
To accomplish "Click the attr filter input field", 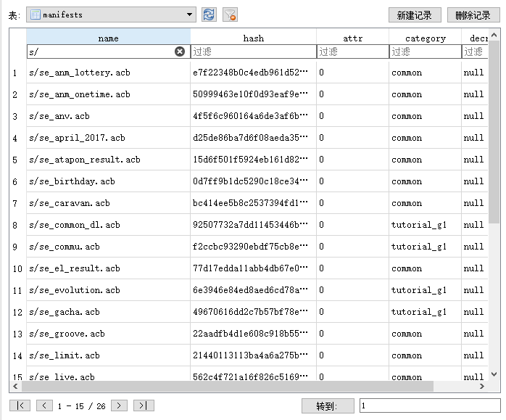I will click(352, 52).
